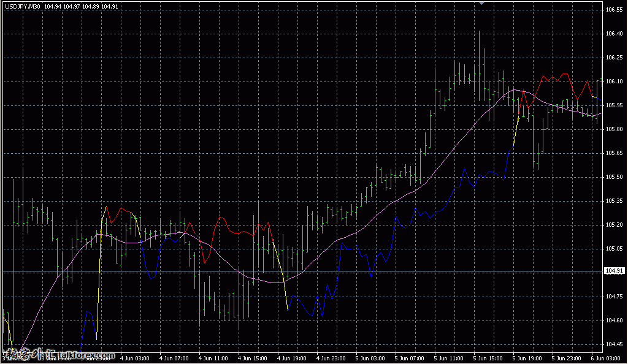Screen dimensions: 628x364
Task: Click the 106.25 price axis label
Action: click(x=614, y=58)
